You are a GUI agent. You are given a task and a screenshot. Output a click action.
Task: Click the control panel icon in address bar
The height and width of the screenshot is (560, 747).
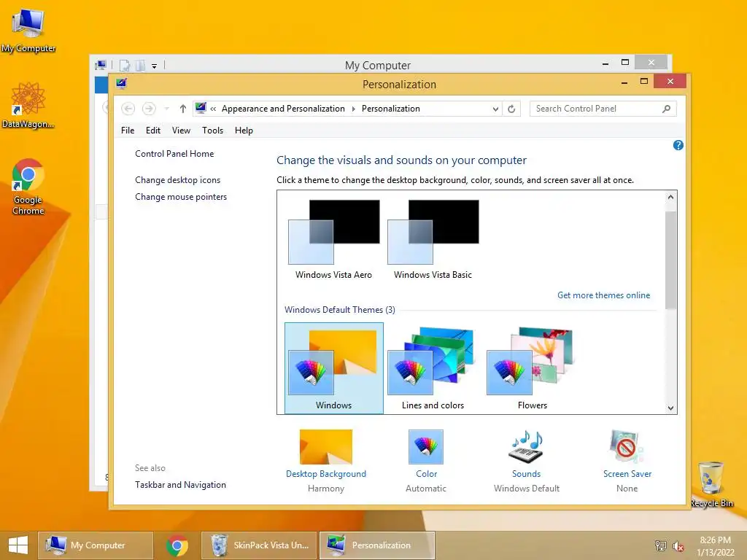tap(201, 108)
